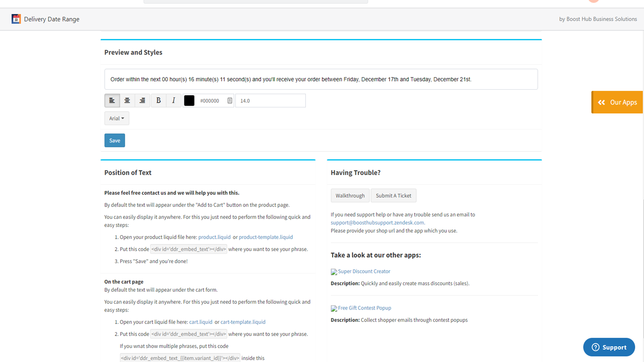
Task: Click the support email address link
Action: (377, 222)
